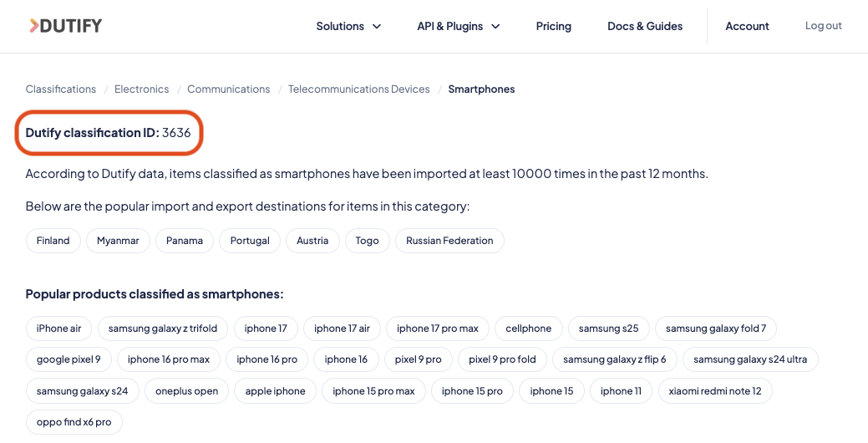Open samsung galaxy z flip 6 chip
This screenshot has width=868, height=443.
[x=615, y=359]
